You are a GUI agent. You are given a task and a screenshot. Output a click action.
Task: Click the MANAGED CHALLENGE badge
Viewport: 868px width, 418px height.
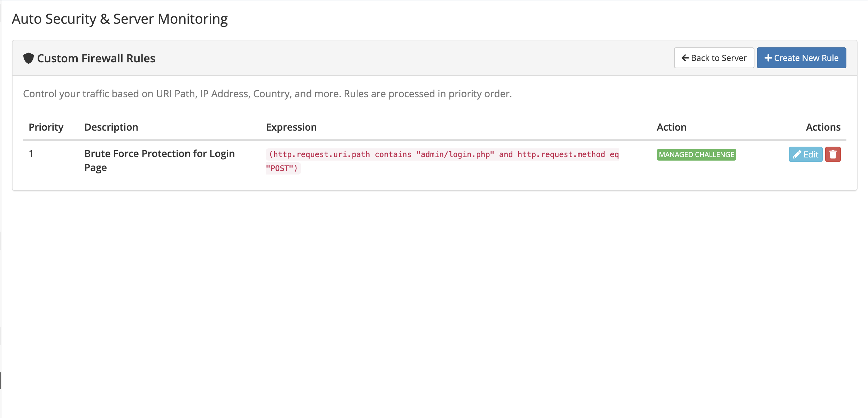click(697, 154)
